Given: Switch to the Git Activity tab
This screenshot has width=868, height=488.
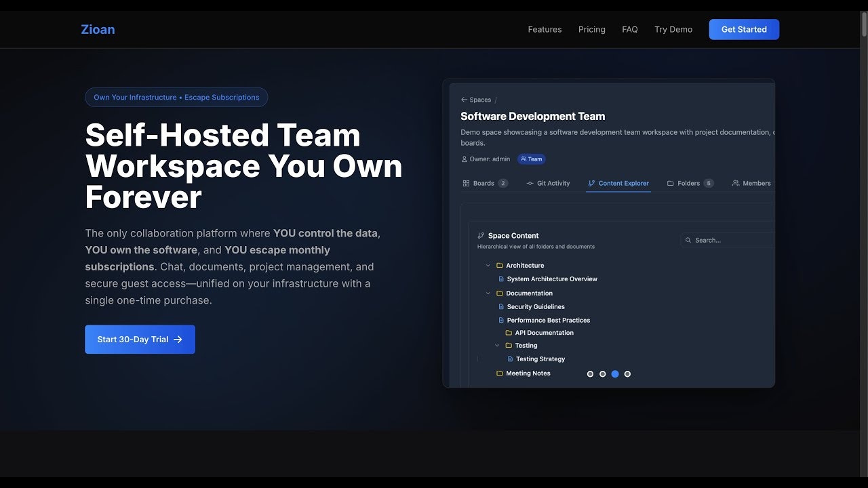Looking at the screenshot, I should tap(549, 183).
